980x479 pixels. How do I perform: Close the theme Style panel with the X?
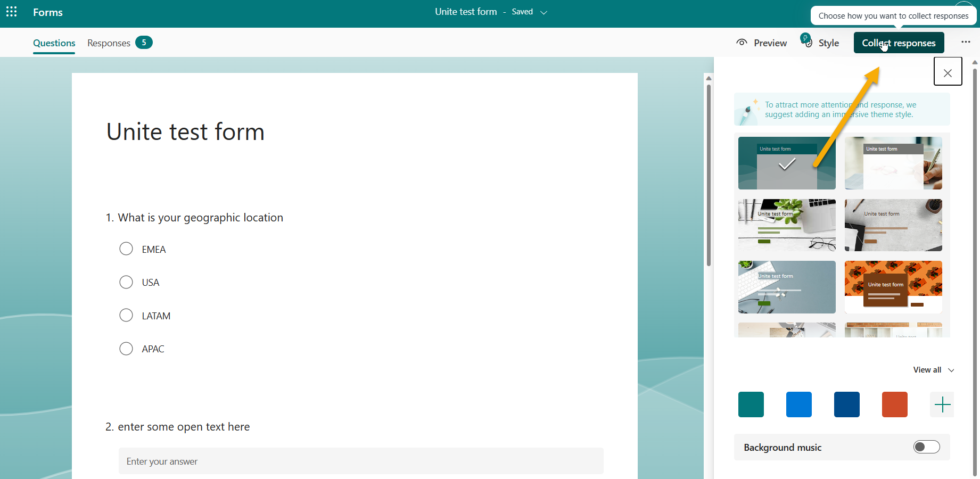948,72
